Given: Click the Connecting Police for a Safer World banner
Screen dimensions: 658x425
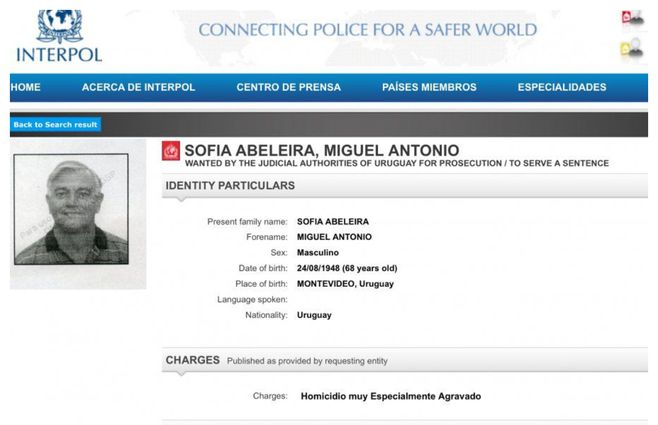Looking at the screenshot, I should (x=367, y=29).
